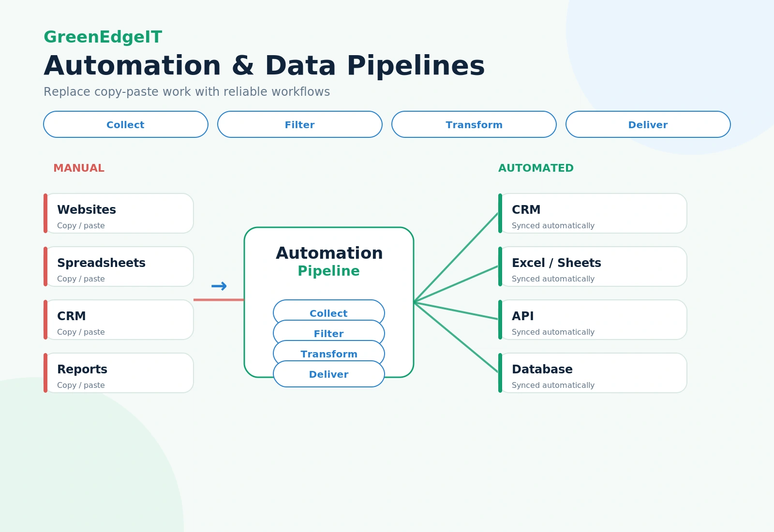Click the "Replace copy-paste work with reliable workflows" subtitle
The height and width of the screenshot is (532, 774).
(x=187, y=92)
